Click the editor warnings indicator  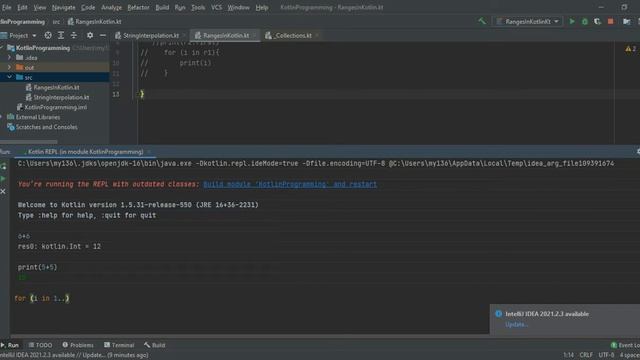click(631, 49)
